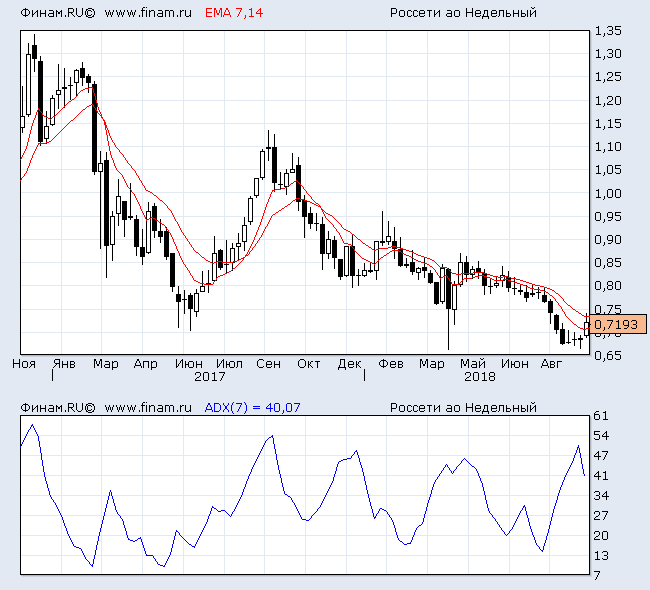The width and height of the screenshot is (650, 590).
Task: Click the 54 value on ADX axis
Action: [x=601, y=435]
